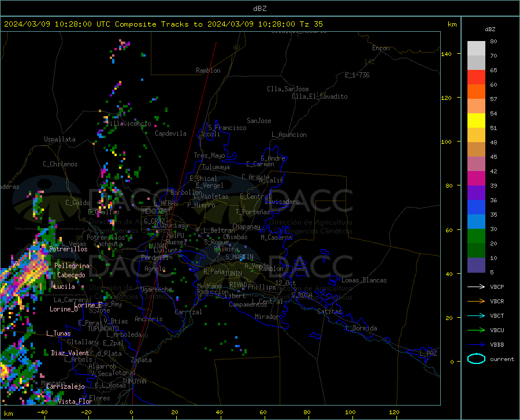The image size is (520, 420).
Task: Click the S_ROSA label
Action: click(302, 295)
